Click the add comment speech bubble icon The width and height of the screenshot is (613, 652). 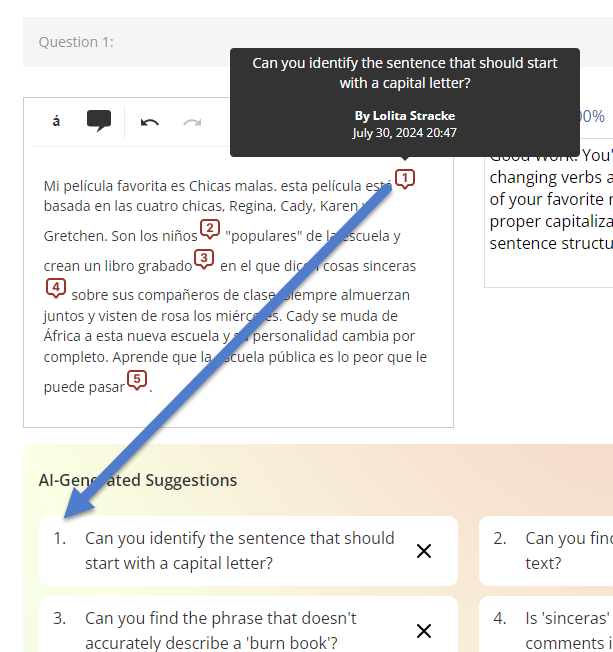pos(99,121)
